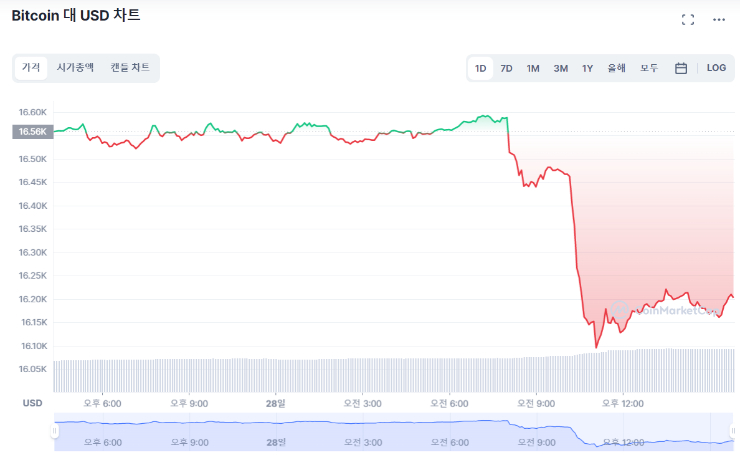Select the 1M time range
Screen dimensions: 740x455
(x=533, y=68)
